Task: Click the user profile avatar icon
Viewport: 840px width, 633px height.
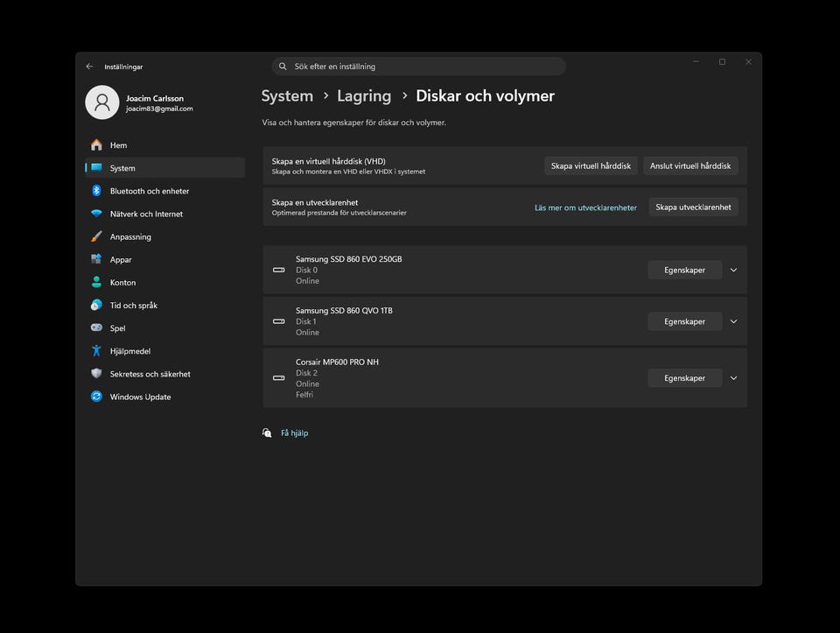Action: 102,102
